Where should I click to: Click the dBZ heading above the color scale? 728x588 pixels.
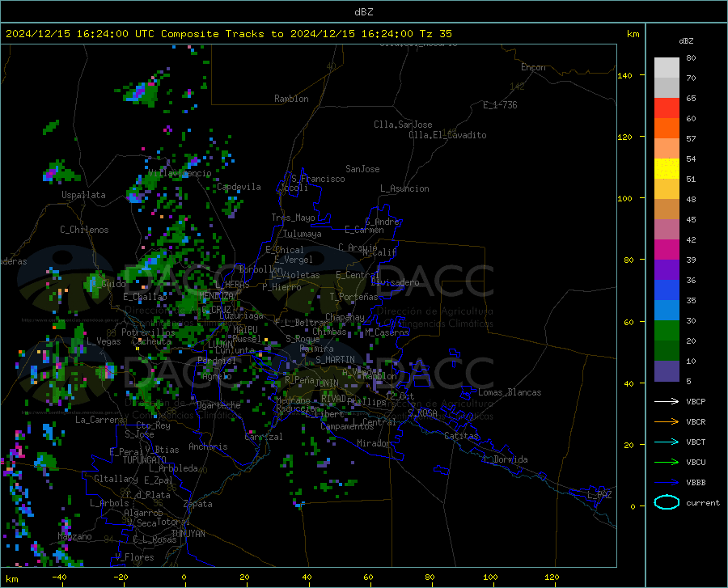click(686, 40)
